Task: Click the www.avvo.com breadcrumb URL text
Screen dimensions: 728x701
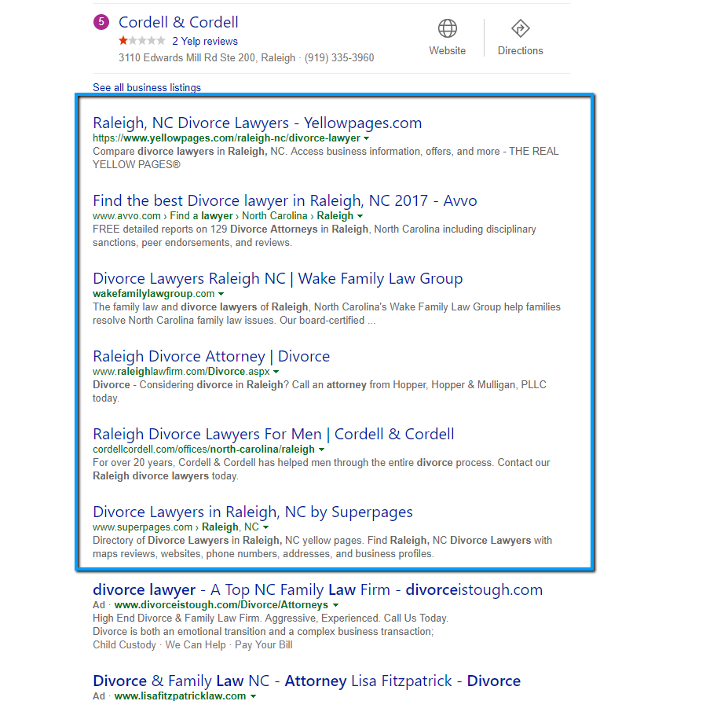Action: point(126,216)
